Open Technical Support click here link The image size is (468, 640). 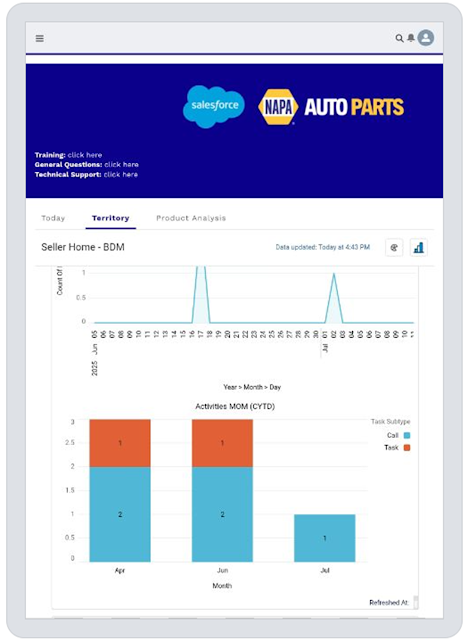(x=121, y=174)
